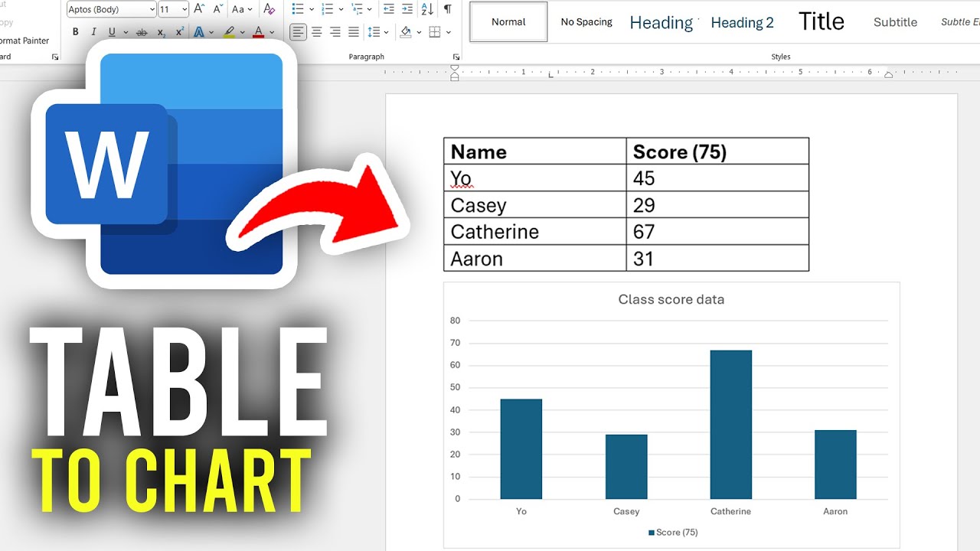Apply the Subtitle style
Viewport: 980px width, 551px height.
point(895,22)
